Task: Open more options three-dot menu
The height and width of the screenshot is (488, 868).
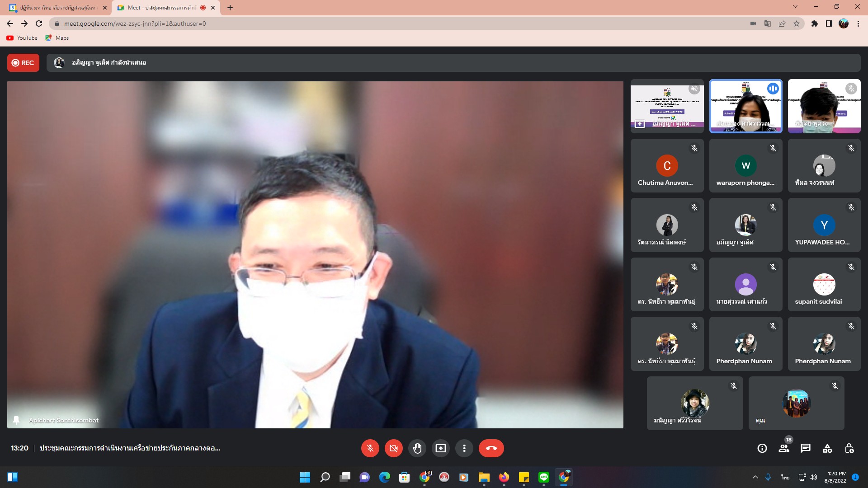Action: (x=464, y=448)
